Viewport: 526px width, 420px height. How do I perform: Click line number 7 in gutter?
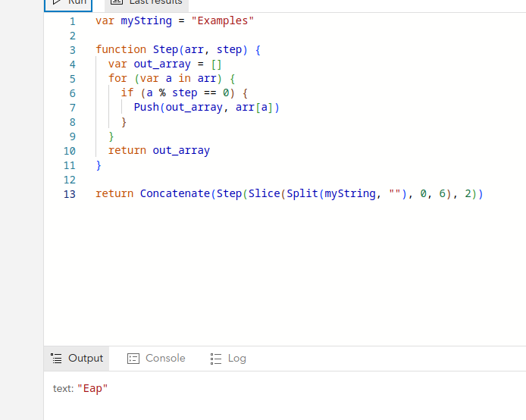pyautogui.click(x=73, y=108)
